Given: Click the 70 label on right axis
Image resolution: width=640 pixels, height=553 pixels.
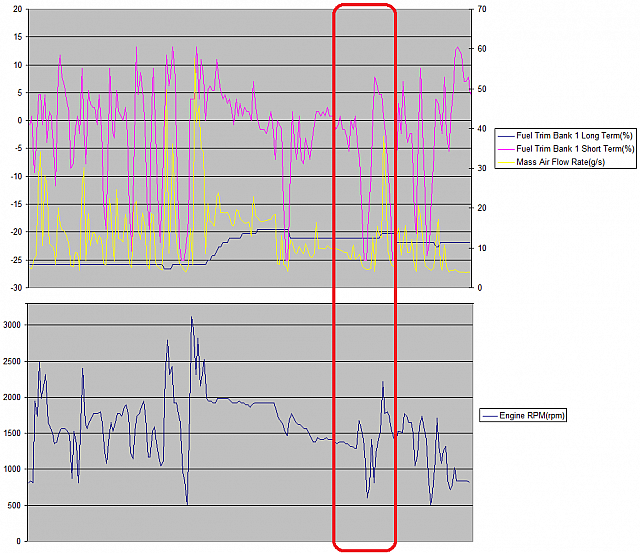Looking at the screenshot, I should pyautogui.click(x=480, y=9).
